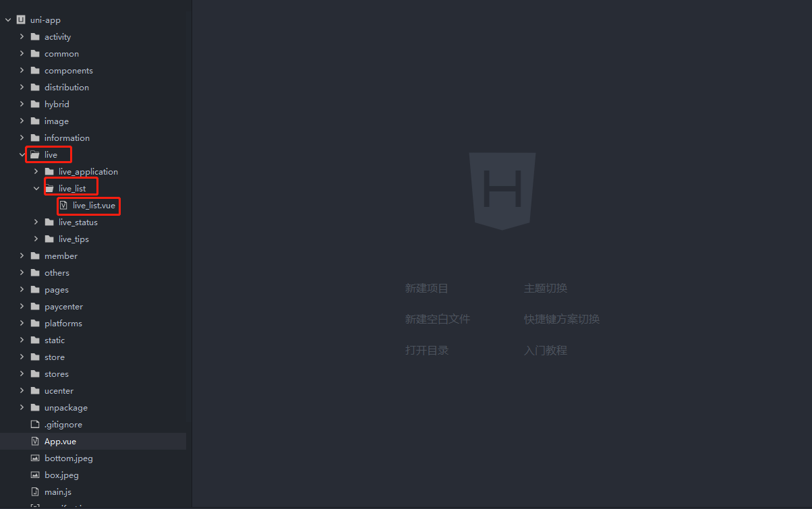Click the uni-app project icon

coord(21,20)
